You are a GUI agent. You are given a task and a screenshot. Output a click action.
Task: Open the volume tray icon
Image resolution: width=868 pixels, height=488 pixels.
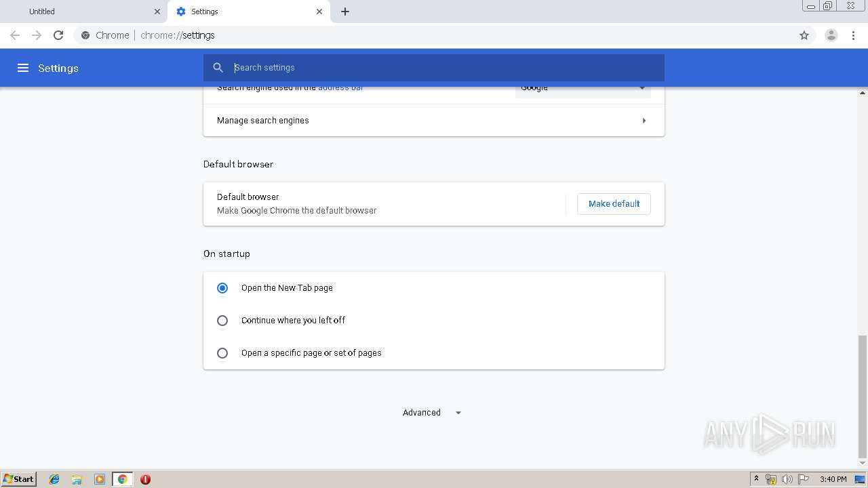click(x=787, y=479)
